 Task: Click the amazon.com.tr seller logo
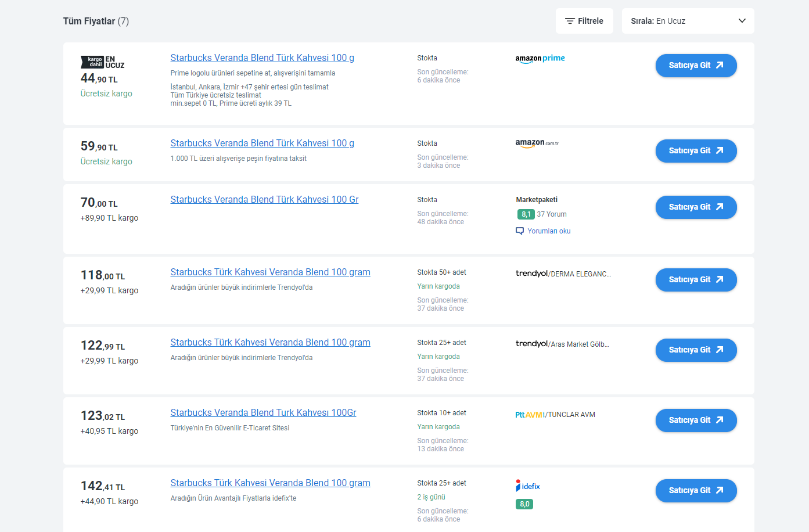(537, 143)
